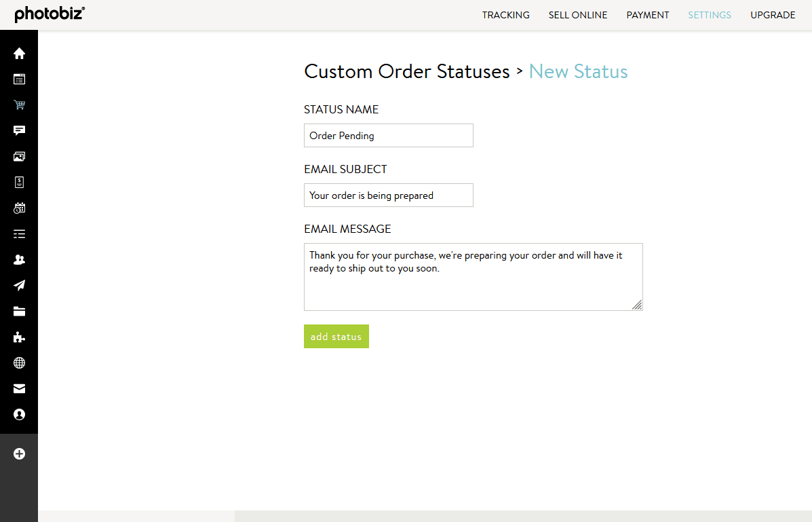Open the forms list icon
Image resolution: width=812 pixels, height=522 pixels.
[19, 234]
